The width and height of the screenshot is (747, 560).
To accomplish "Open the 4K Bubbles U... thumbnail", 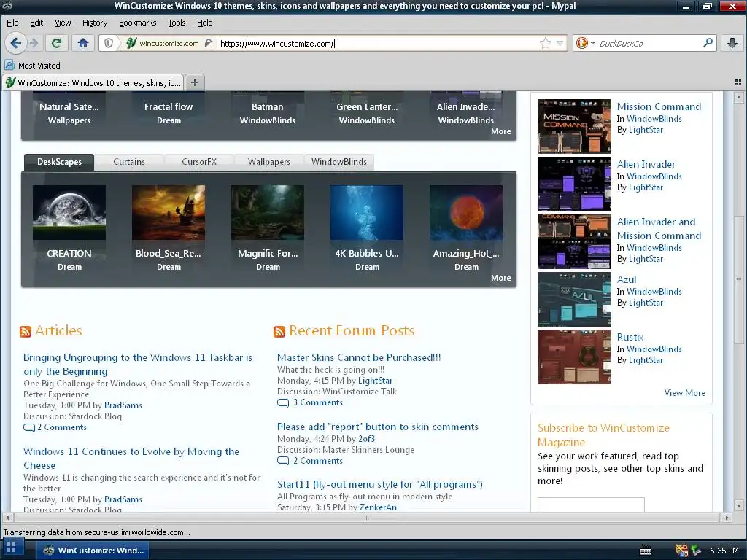I will 366,212.
